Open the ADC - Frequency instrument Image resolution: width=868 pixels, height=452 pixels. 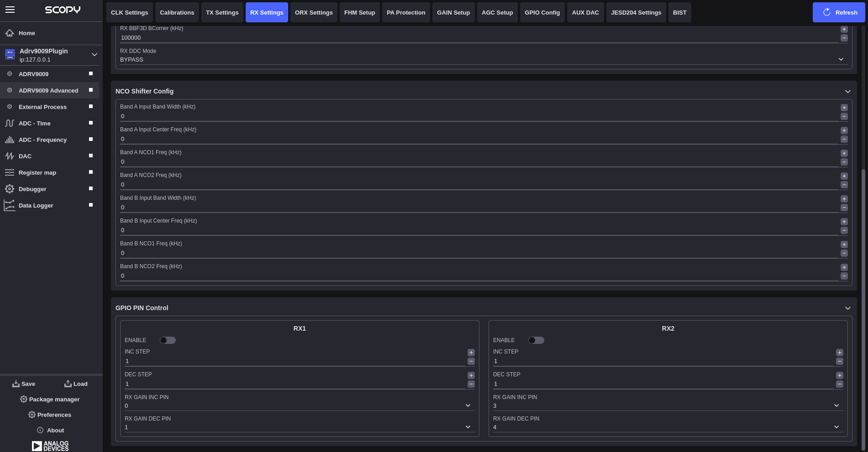42,140
